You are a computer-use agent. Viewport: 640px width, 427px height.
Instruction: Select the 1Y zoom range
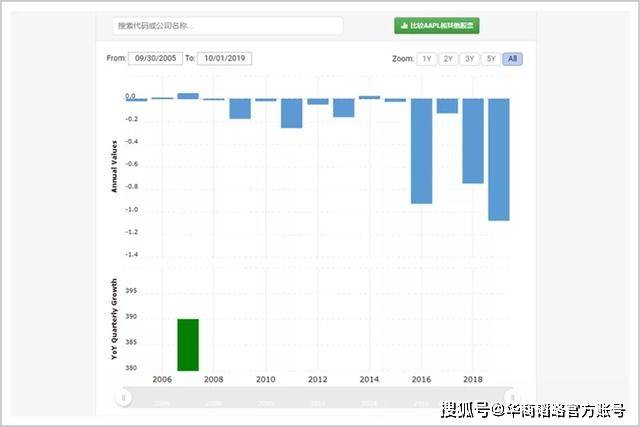pos(427,59)
